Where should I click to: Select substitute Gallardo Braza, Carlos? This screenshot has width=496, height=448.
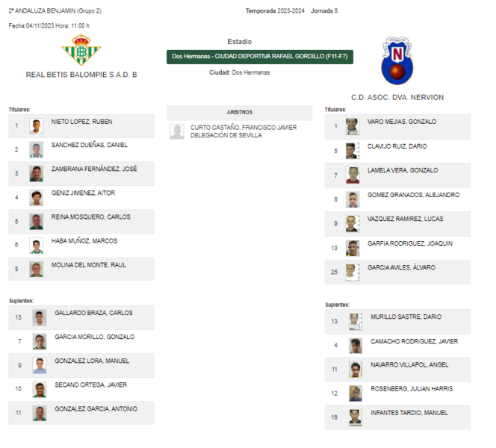click(93, 313)
